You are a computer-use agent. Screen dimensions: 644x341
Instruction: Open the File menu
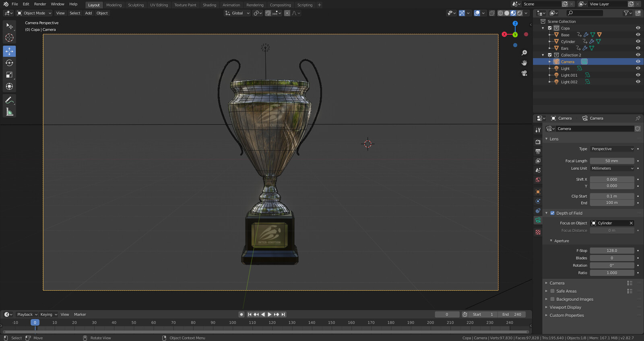pyautogui.click(x=15, y=4)
